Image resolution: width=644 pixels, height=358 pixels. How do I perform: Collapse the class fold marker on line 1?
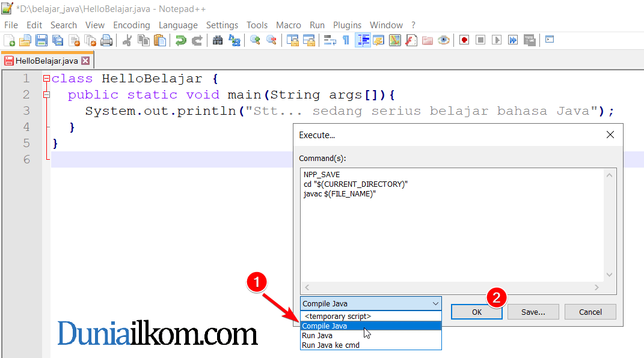(46, 79)
